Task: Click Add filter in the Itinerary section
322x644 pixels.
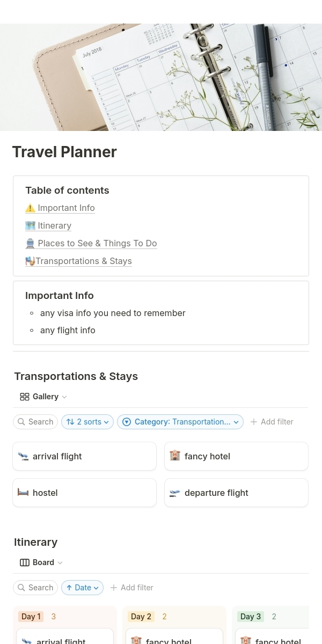Action: pos(131,588)
